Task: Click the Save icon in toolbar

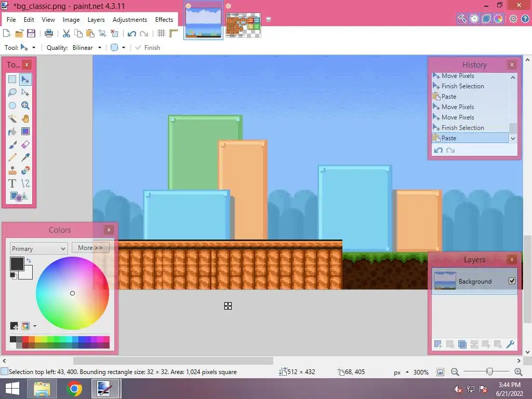Action: tap(31, 33)
